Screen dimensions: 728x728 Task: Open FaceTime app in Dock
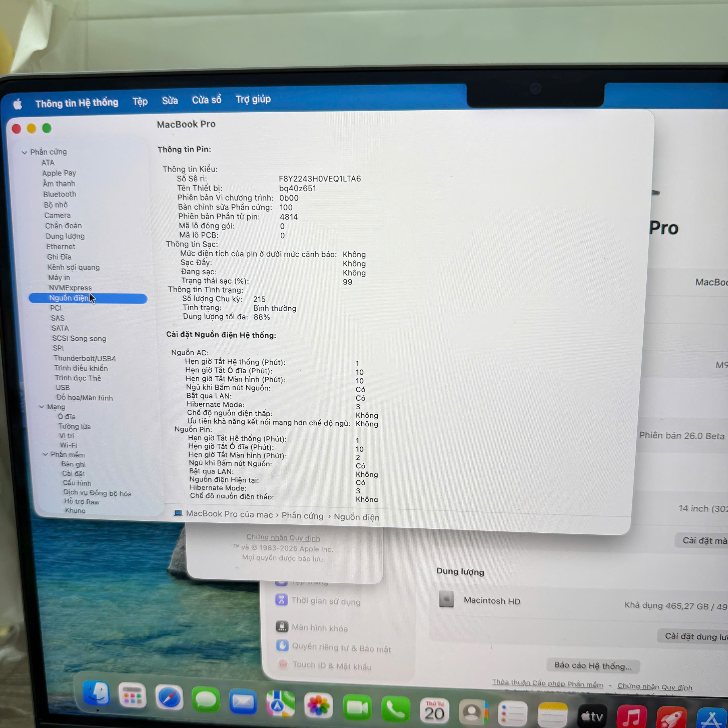(357, 708)
